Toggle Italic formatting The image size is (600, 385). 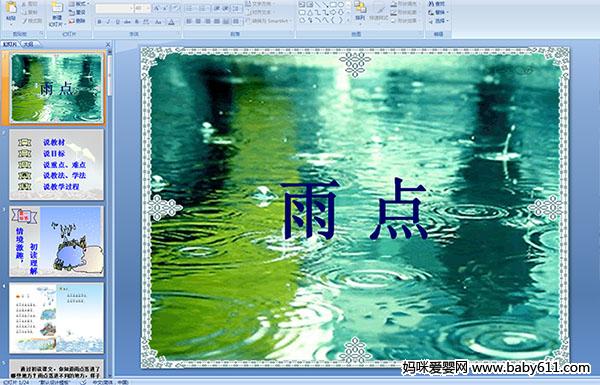[108, 22]
